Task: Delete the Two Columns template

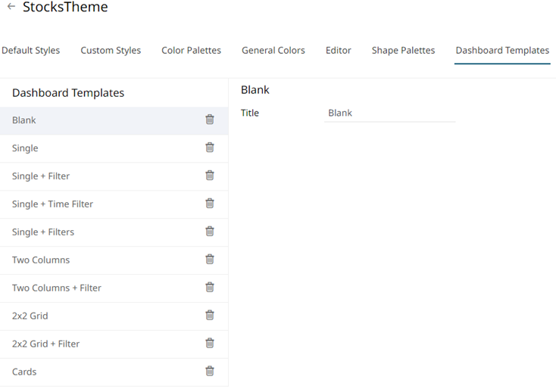Action: [210, 260]
